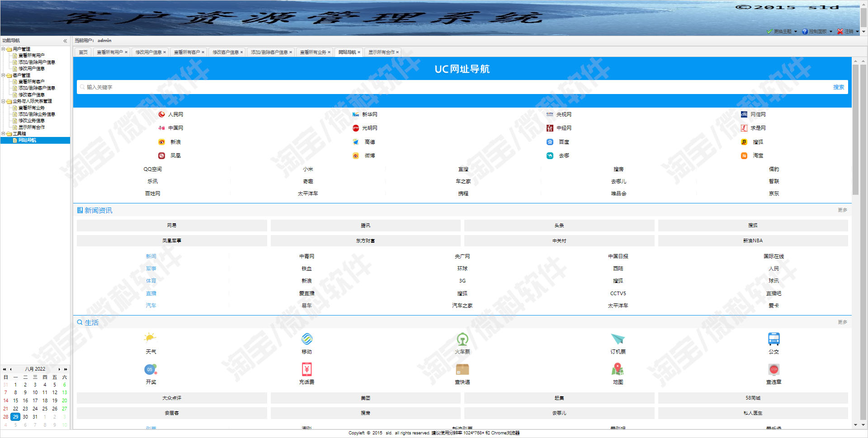Click the QQ空间 link

[153, 169]
